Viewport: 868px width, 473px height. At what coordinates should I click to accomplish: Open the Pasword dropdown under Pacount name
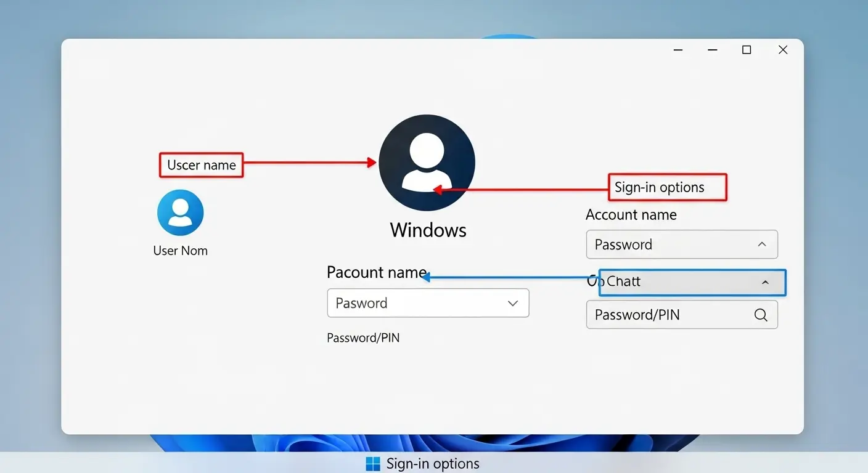click(428, 303)
